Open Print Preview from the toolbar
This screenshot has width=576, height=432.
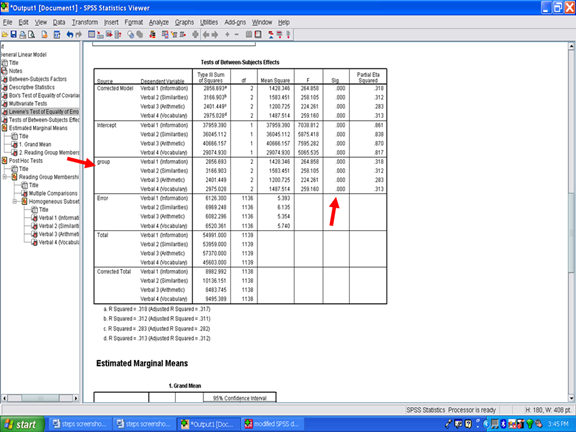coord(32,35)
